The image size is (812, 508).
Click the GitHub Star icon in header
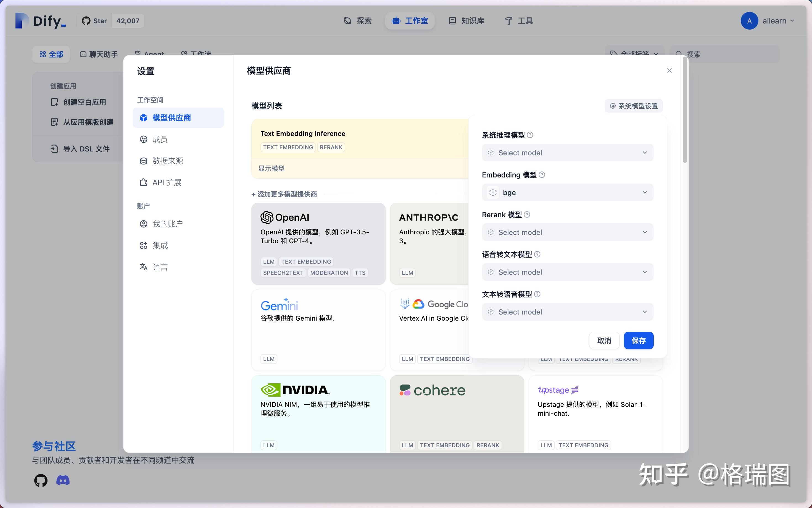(x=86, y=20)
